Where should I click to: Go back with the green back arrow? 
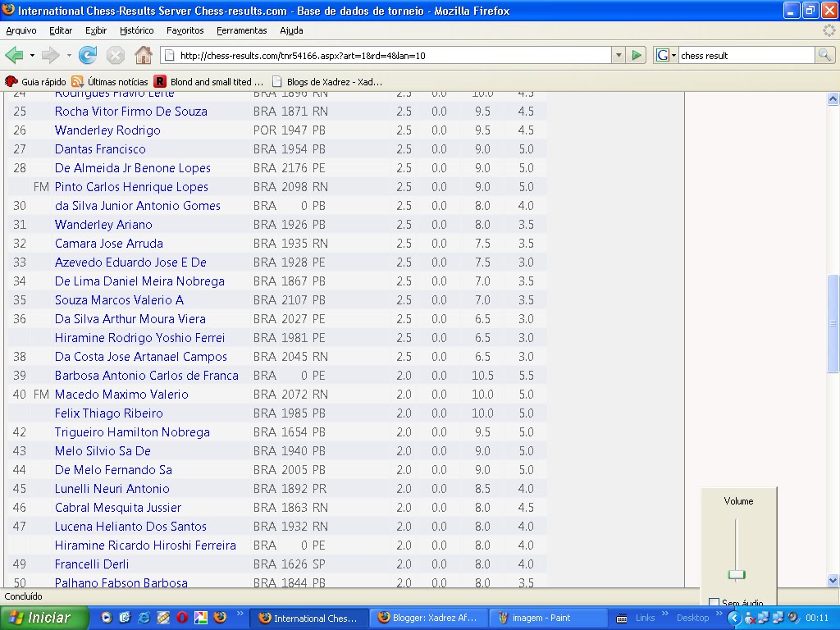[14, 55]
